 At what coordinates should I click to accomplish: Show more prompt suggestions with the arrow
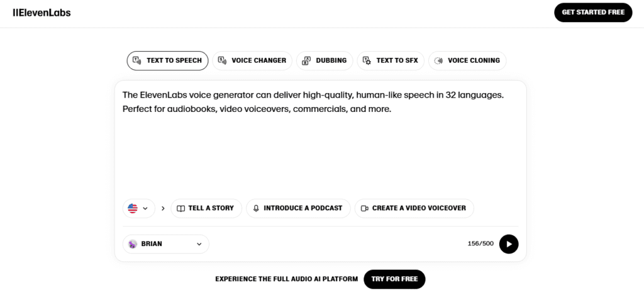pos(163,208)
